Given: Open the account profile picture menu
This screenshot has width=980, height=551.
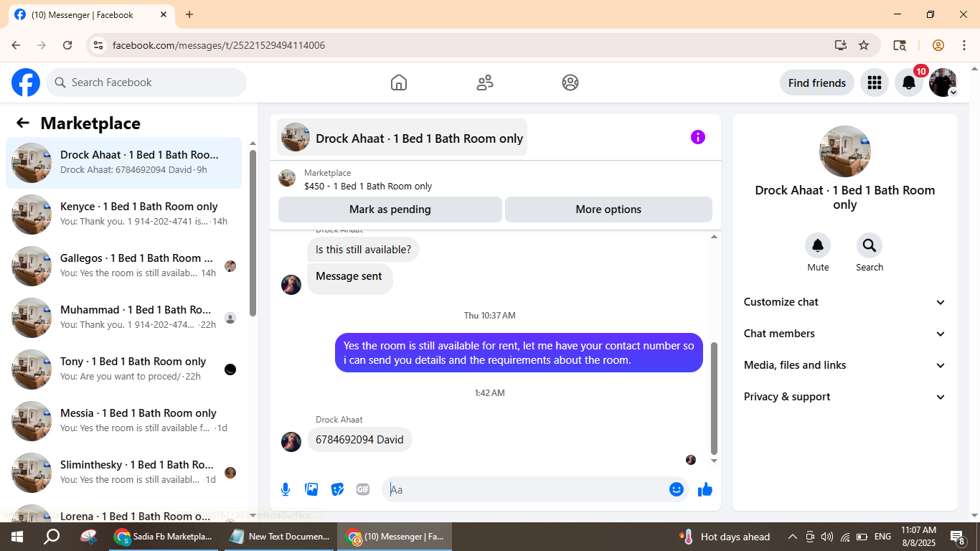Looking at the screenshot, I should coord(943,83).
